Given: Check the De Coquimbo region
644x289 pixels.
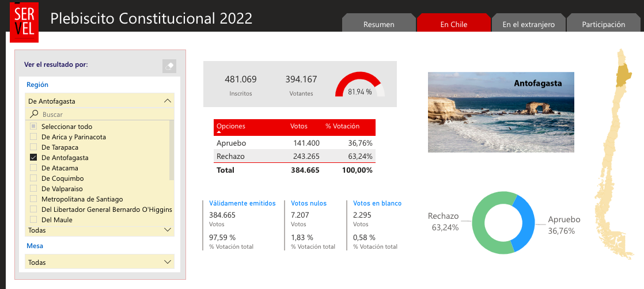Looking at the screenshot, I should pos(33,178).
